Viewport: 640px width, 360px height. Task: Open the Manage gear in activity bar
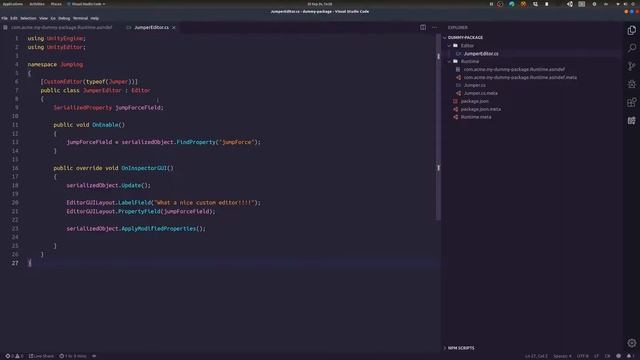point(631,343)
